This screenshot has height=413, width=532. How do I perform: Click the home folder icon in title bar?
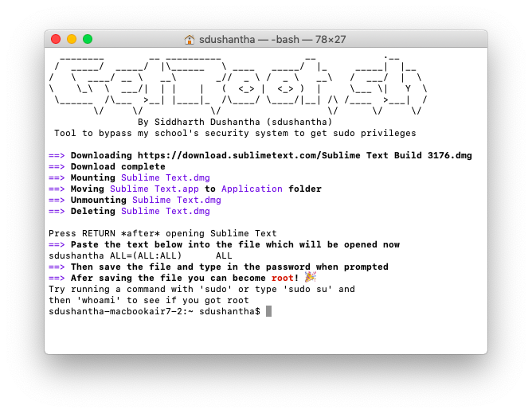pos(190,39)
